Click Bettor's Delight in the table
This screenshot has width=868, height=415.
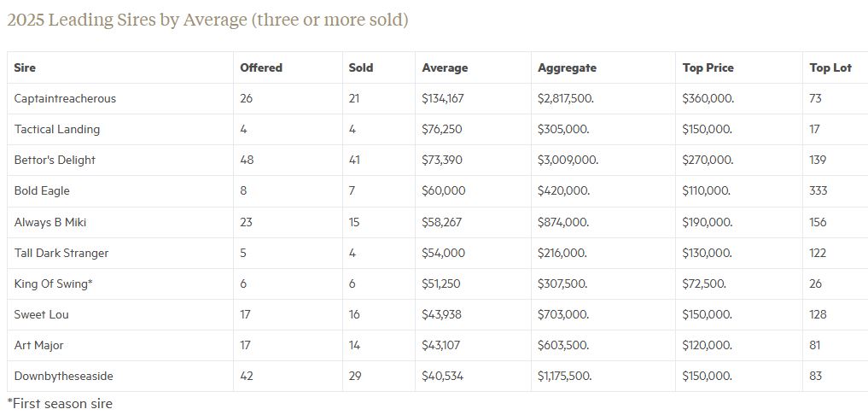click(x=55, y=160)
